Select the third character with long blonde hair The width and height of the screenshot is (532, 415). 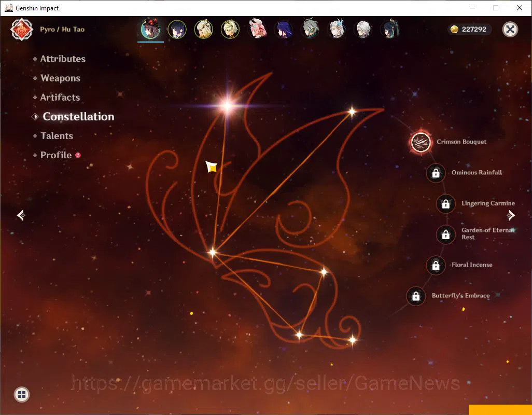(x=204, y=29)
